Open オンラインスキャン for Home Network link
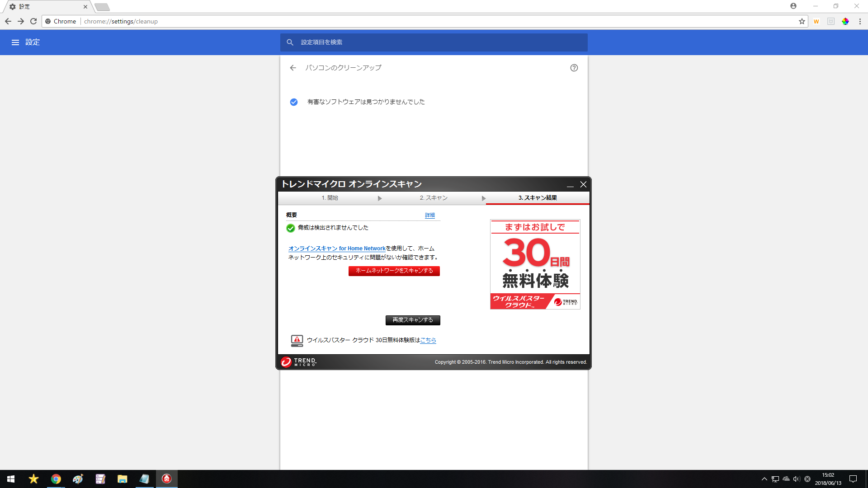Viewport: 868px width, 488px height. tap(337, 249)
